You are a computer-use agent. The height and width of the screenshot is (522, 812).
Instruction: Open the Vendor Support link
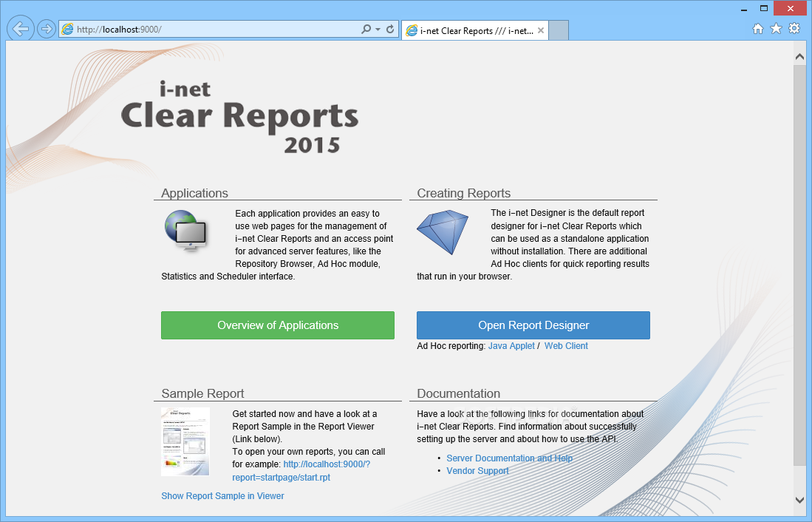click(x=477, y=471)
